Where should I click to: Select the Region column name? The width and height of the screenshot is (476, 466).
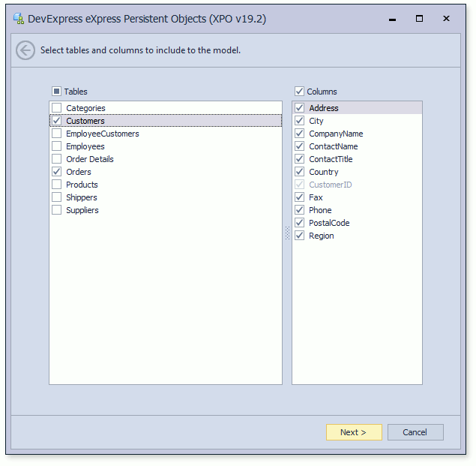[x=321, y=236]
